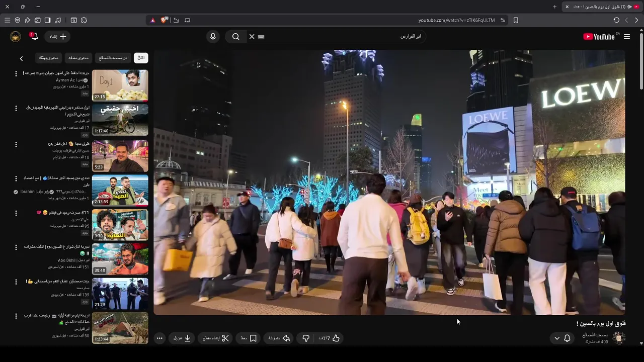Open the account avatar menu
This screenshot has width=644, height=362.
[16, 36]
